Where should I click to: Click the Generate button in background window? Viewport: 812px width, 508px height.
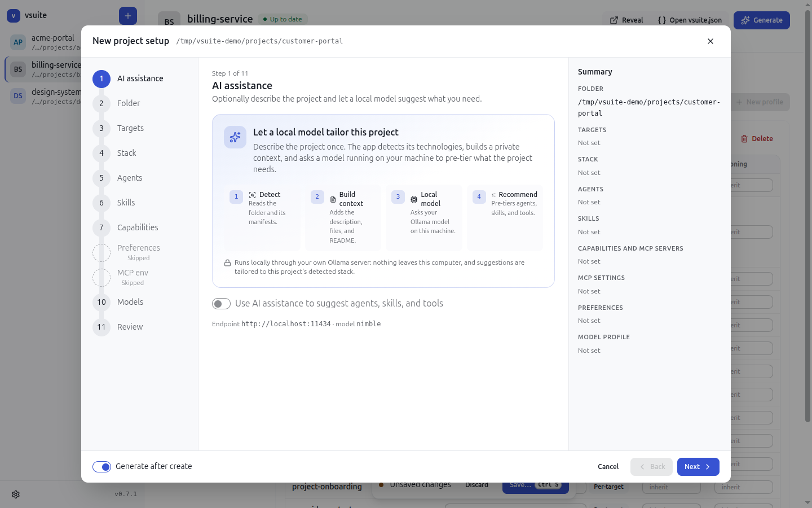coord(762,20)
